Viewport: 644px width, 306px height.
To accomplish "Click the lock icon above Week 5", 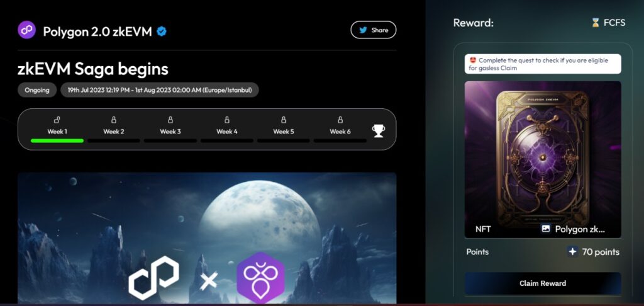I will point(284,120).
